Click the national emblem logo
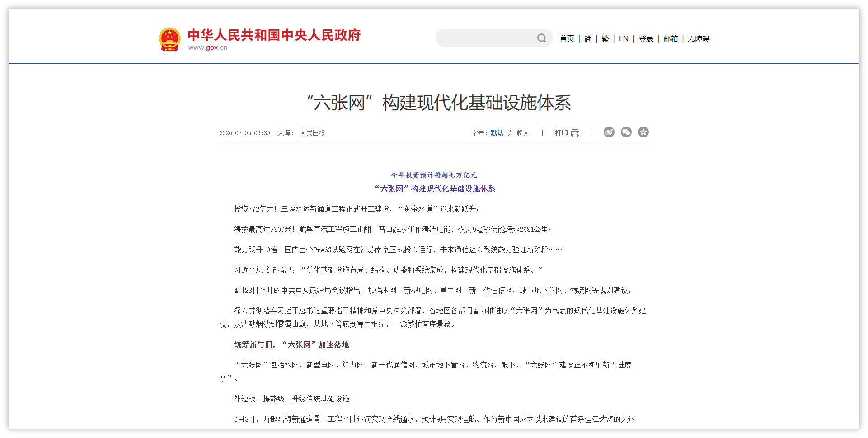 169,39
